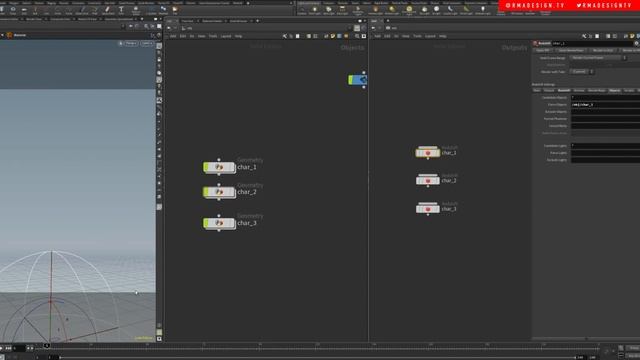Click the Force Objects input field

pos(605,105)
